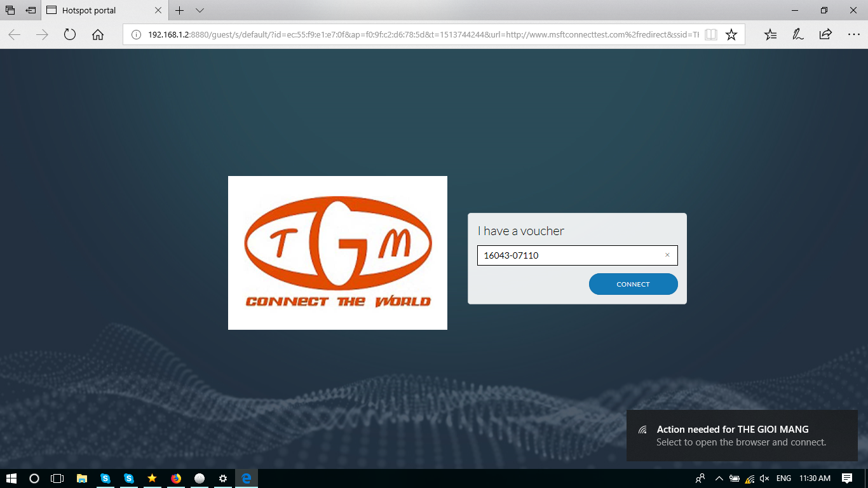
Task: Show hidden tray icons chevron
Action: [x=719, y=478]
